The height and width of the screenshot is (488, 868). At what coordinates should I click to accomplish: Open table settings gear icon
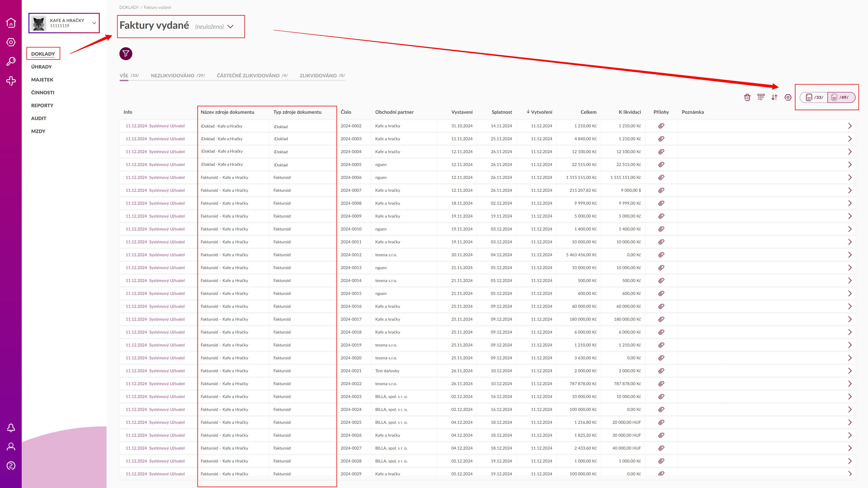pyautogui.click(x=788, y=97)
